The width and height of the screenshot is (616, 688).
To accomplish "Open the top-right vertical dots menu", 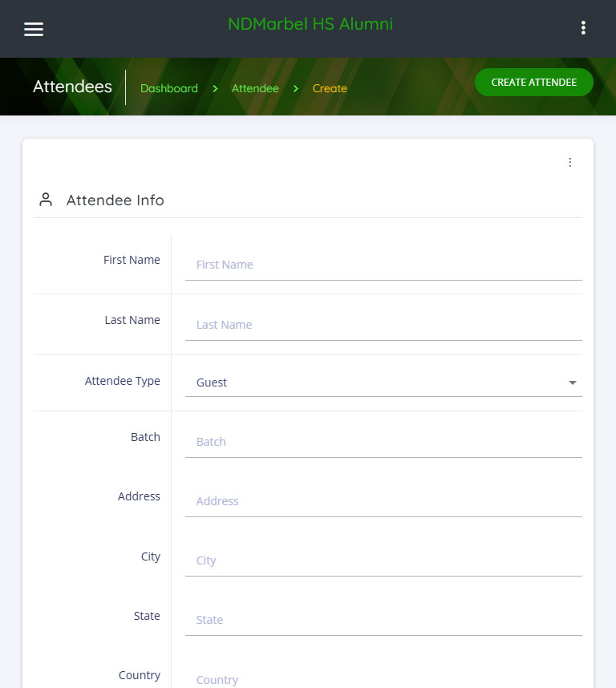I will [x=583, y=29].
